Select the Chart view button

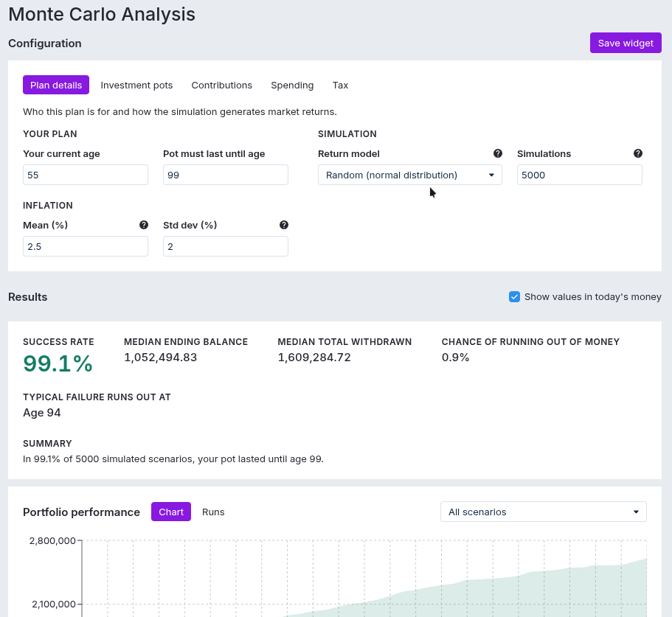[171, 512]
